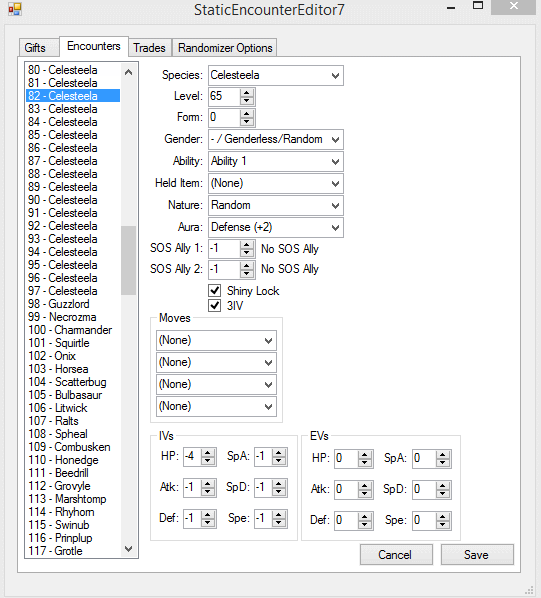
Task: Open the Encounters tab
Action: click(94, 46)
